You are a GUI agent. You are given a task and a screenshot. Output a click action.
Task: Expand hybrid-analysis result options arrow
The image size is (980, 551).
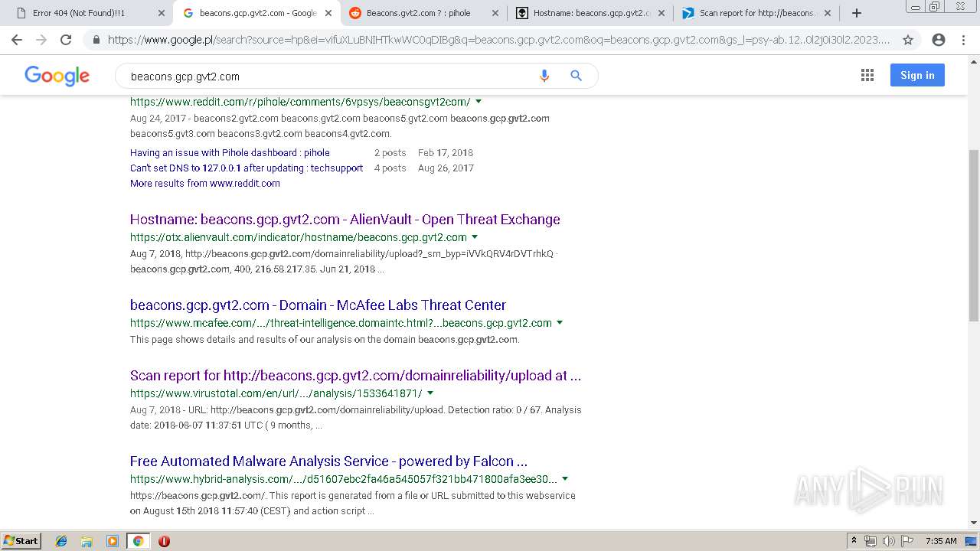pyautogui.click(x=565, y=479)
